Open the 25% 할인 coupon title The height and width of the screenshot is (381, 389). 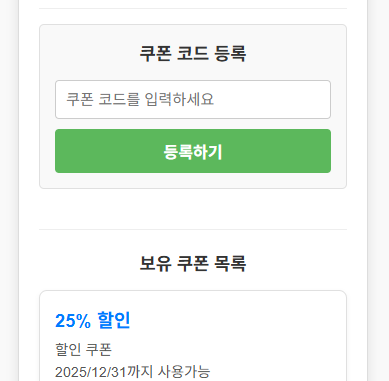(92, 321)
